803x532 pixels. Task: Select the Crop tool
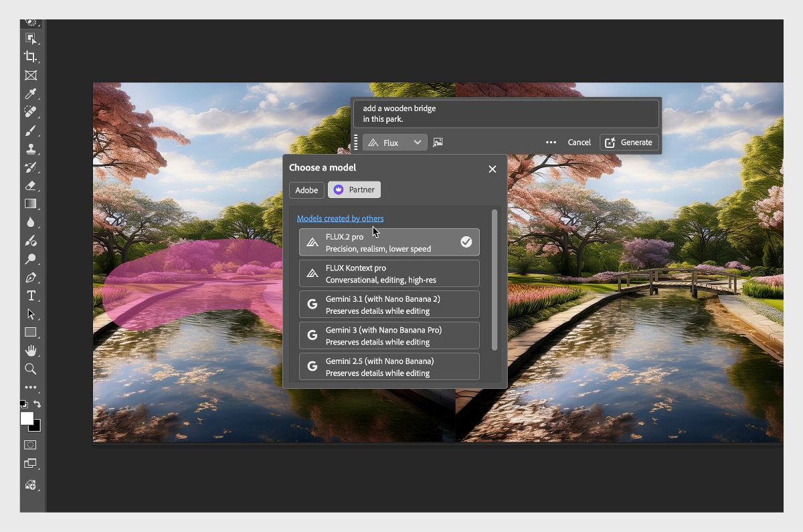(x=30, y=56)
